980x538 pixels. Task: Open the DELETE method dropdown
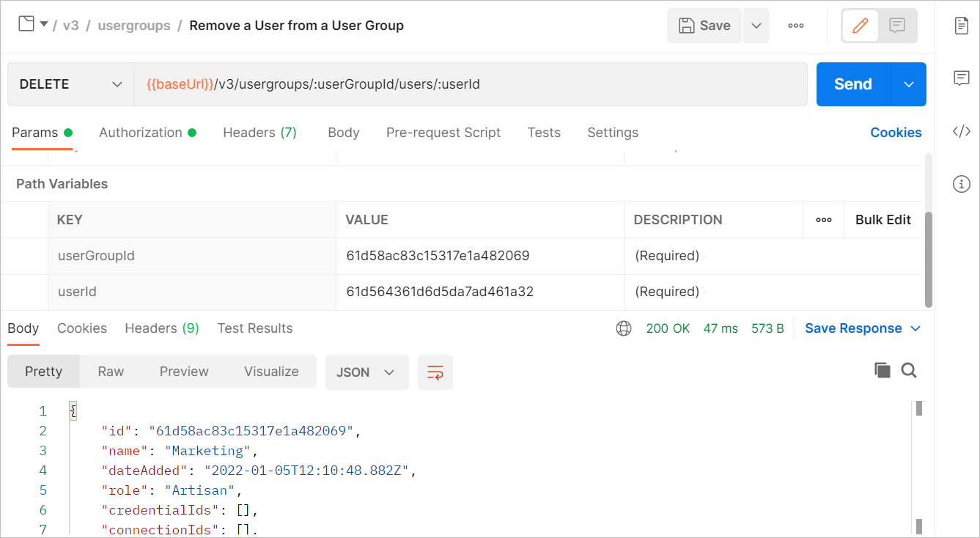[70, 84]
